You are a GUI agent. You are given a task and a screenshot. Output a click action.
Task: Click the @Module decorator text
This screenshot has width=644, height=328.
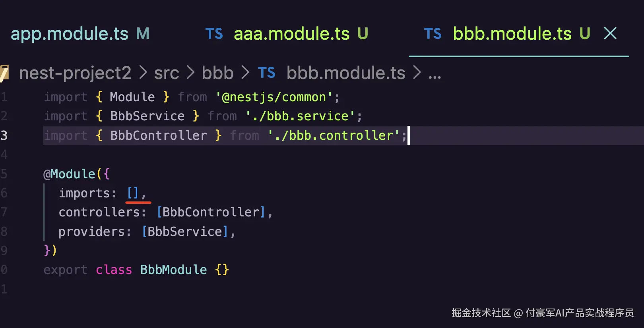tap(70, 174)
